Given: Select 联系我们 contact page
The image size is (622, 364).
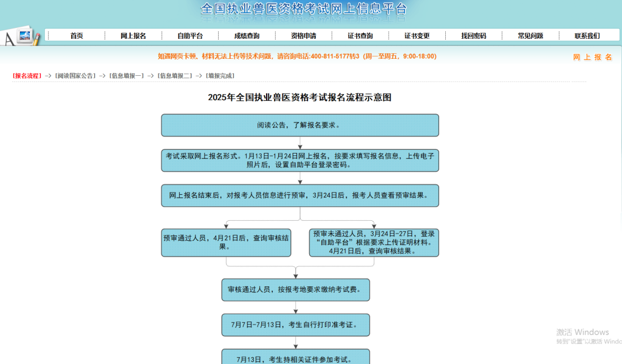Looking at the screenshot, I should (587, 35).
